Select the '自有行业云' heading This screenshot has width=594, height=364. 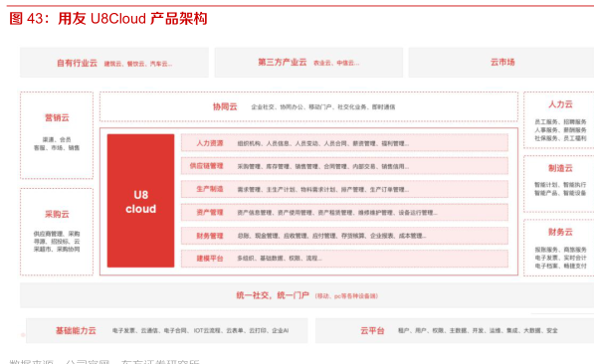pyautogui.click(x=77, y=63)
